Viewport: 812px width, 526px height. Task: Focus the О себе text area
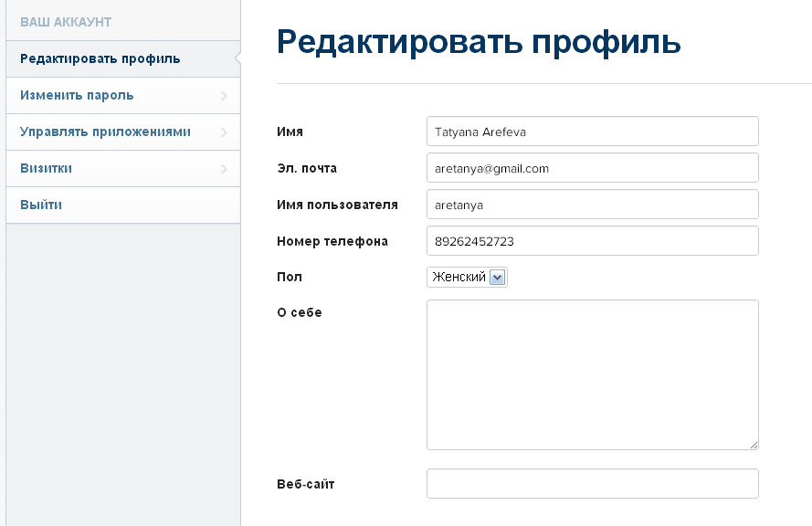[x=593, y=374]
